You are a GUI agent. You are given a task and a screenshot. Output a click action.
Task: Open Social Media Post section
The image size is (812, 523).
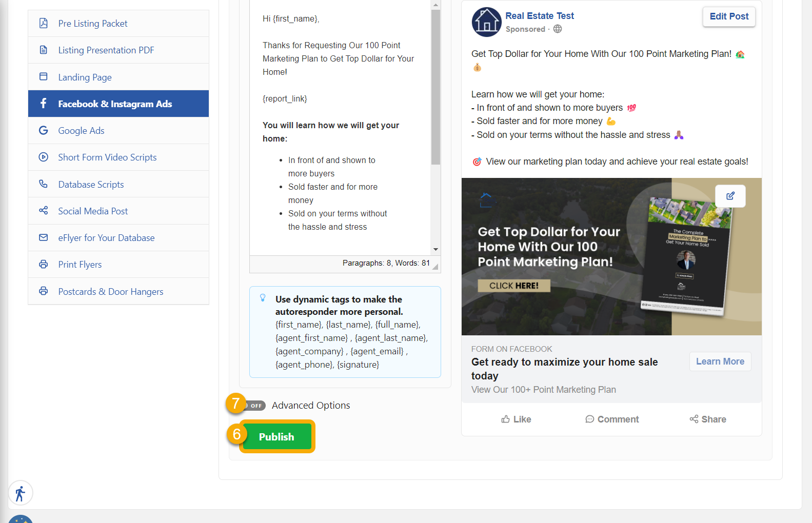coord(118,211)
